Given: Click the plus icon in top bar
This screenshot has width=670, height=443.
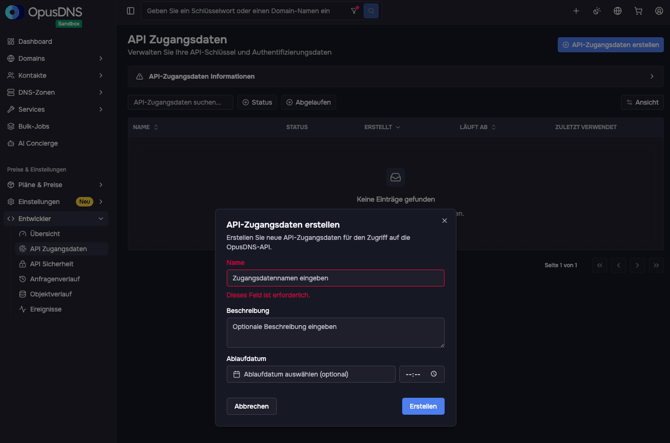Looking at the screenshot, I should (x=576, y=11).
